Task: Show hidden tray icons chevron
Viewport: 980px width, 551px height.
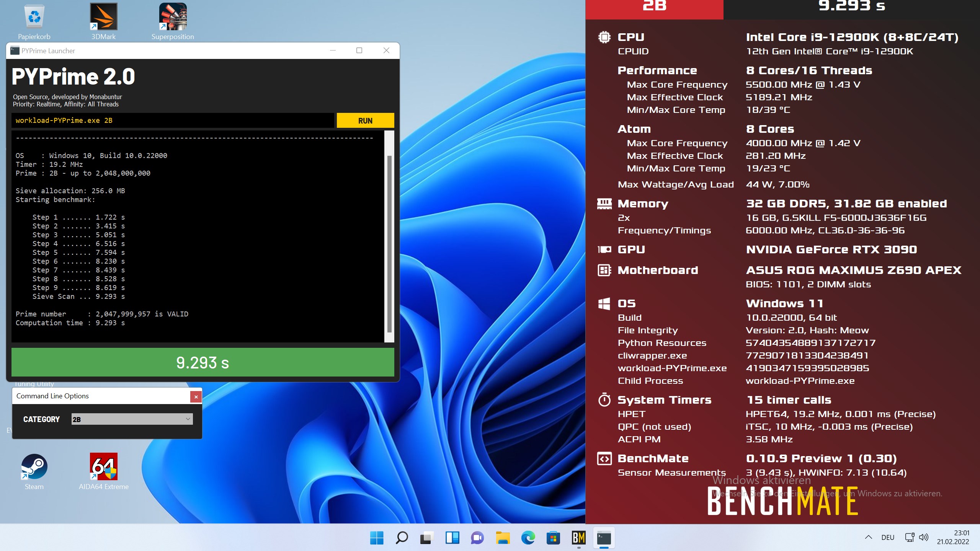Action: click(x=869, y=537)
